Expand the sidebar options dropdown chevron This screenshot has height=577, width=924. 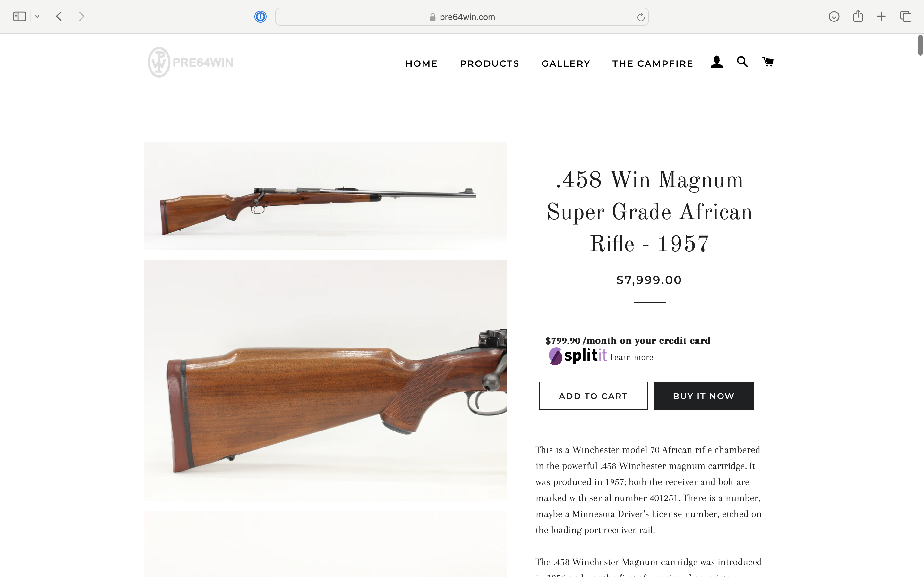pos(37,16)
